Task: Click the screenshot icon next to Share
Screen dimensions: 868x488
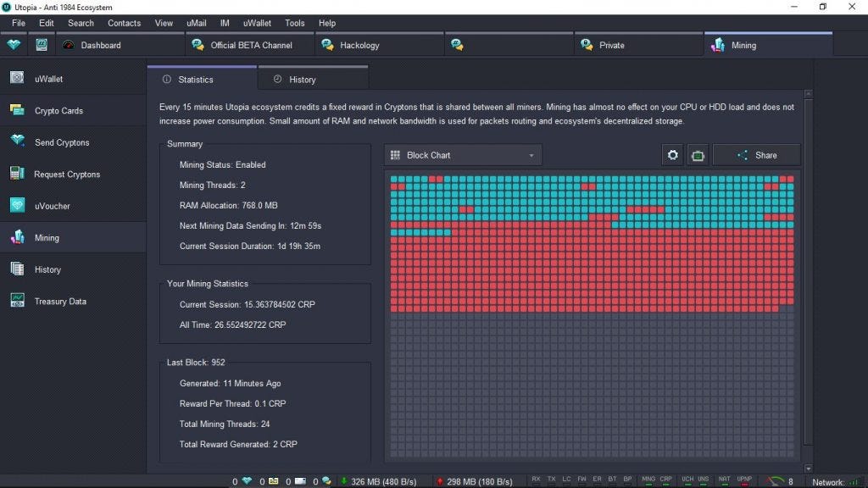Action: click(698, 155)
